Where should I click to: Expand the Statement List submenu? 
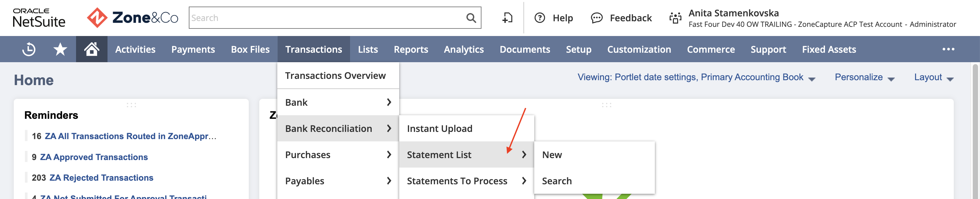click(466, 154)
